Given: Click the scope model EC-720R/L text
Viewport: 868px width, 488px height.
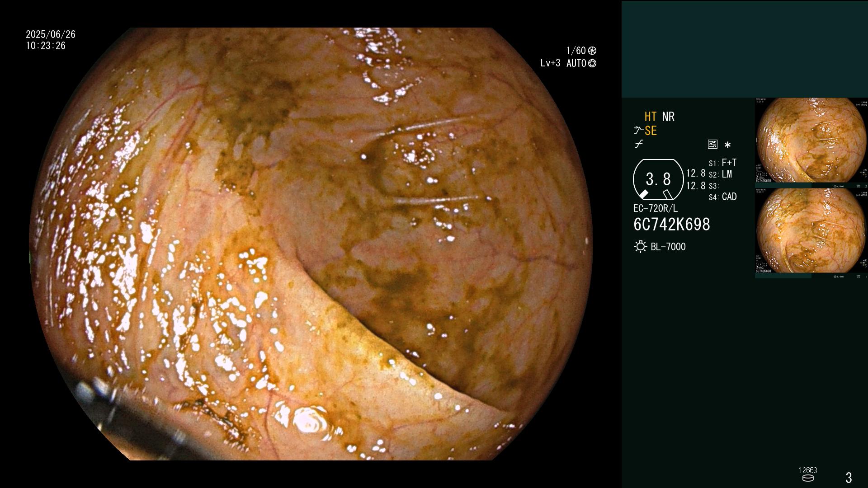Looking at the screenshot, I should point(656,208).
